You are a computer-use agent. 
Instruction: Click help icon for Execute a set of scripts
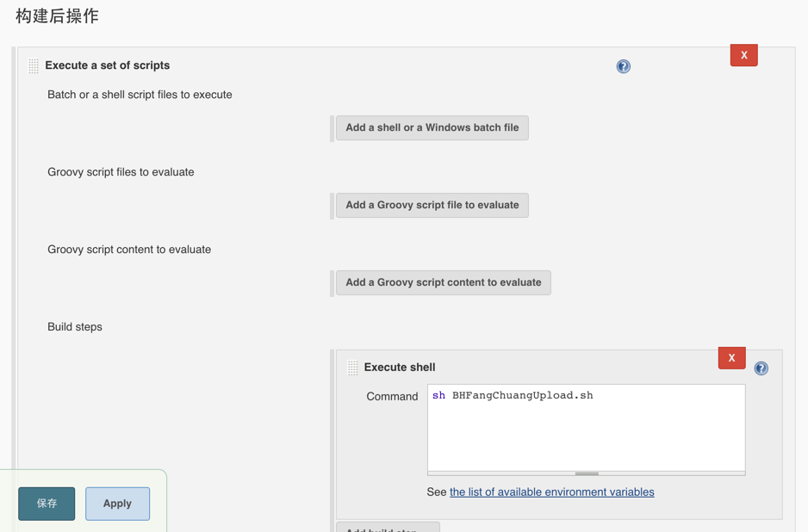(x=623, y=66)
